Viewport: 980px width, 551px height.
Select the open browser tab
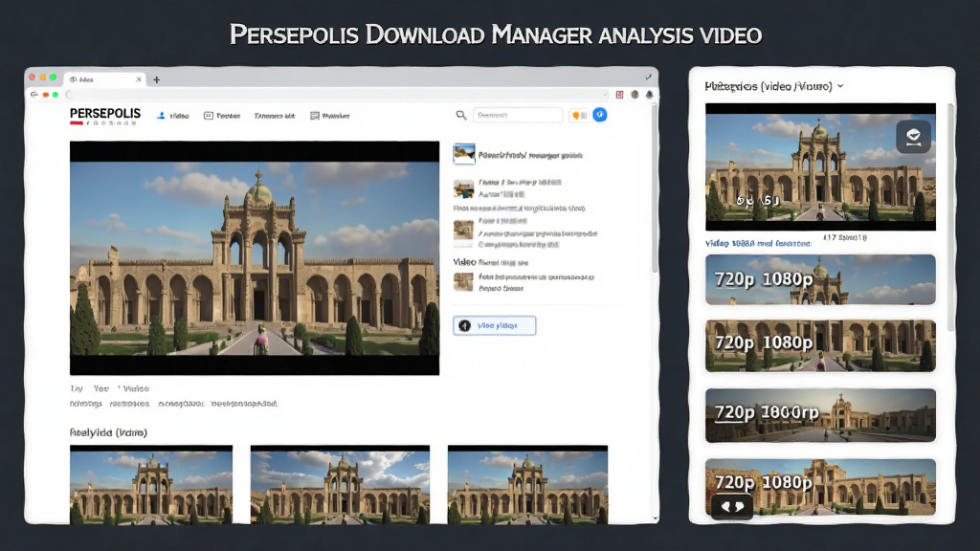[x=105, y=79]
